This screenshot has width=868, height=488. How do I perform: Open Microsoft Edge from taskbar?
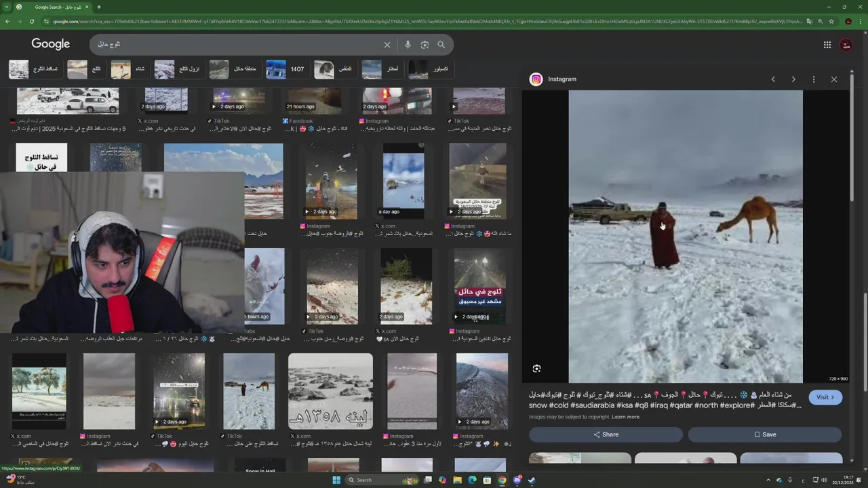473,480
